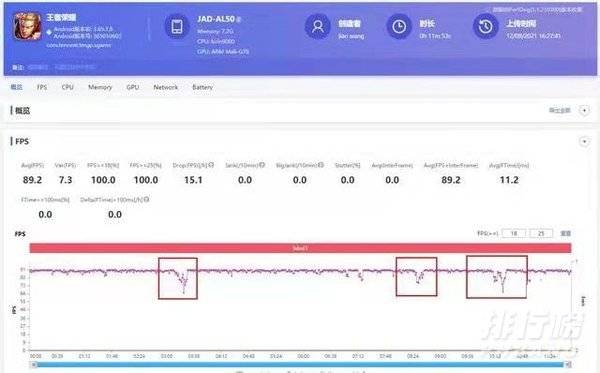Image resolution: width=600 pixels, height=373 pixels.
Task: Open the help icon beside BigJank(/10min)
Action: pyautogui.click(x=321, y=165)
